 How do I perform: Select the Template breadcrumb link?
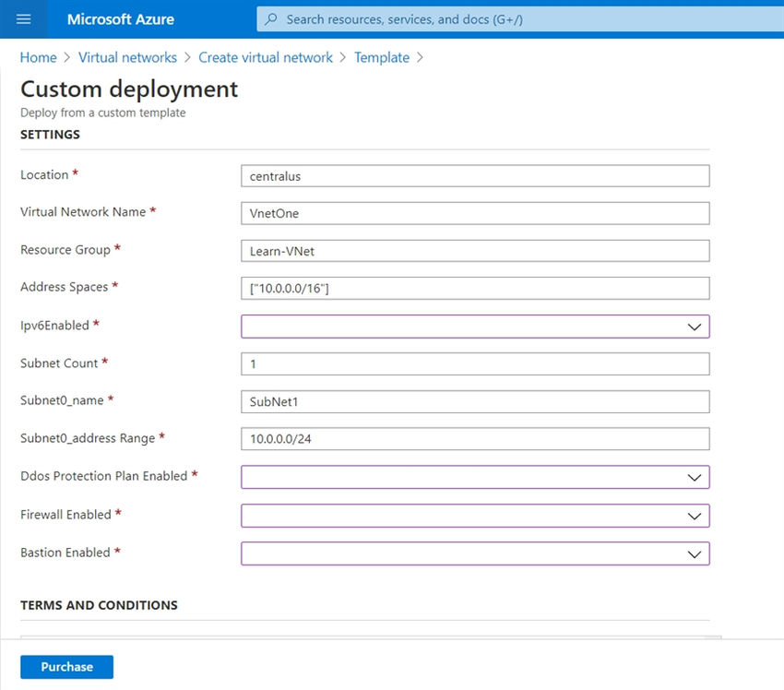point(381,57)
